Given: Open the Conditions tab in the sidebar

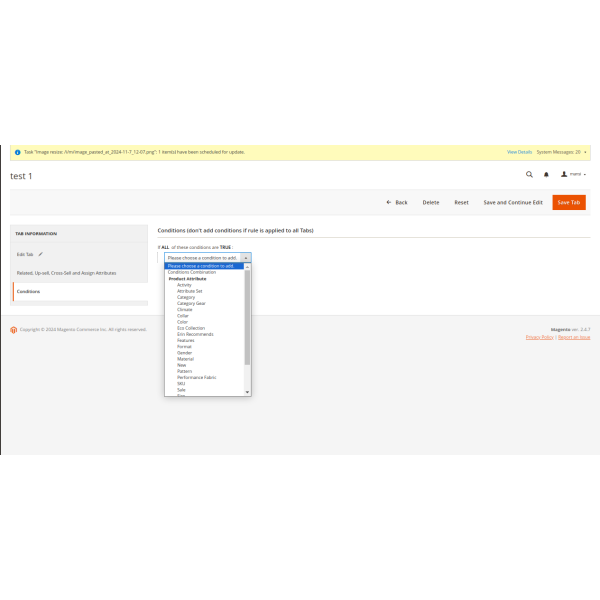Looking at the screenshot, I should tap(29, 292).
